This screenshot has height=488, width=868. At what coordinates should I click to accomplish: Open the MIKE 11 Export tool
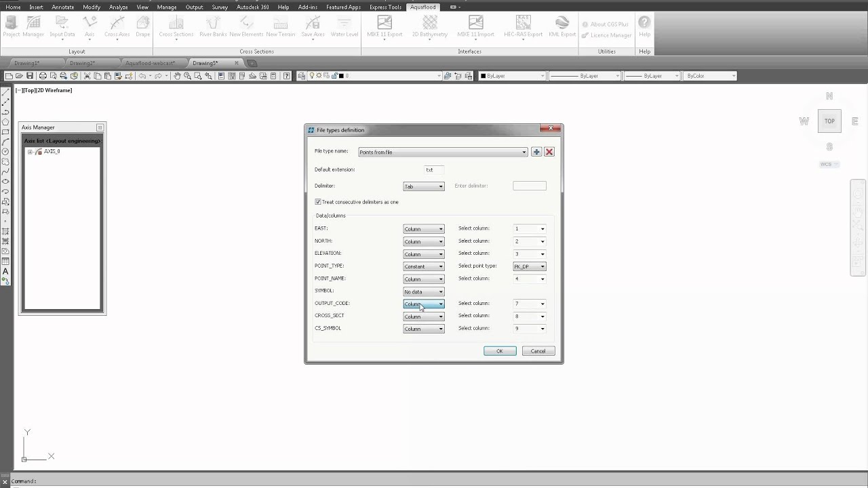point(384,26)
